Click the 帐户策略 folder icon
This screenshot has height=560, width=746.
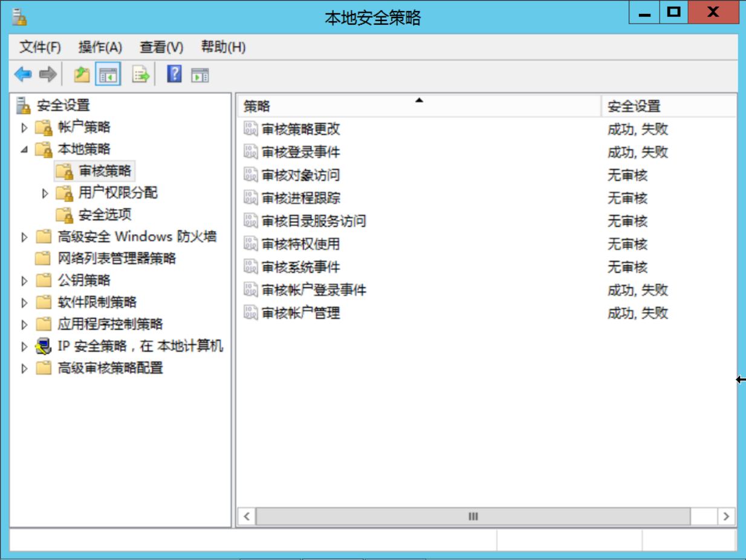(x=44, y=128)
